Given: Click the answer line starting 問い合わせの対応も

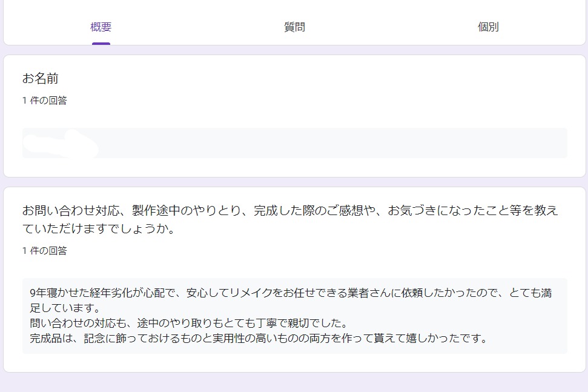Looking at the screenshot, I should (x=189, y=324).
